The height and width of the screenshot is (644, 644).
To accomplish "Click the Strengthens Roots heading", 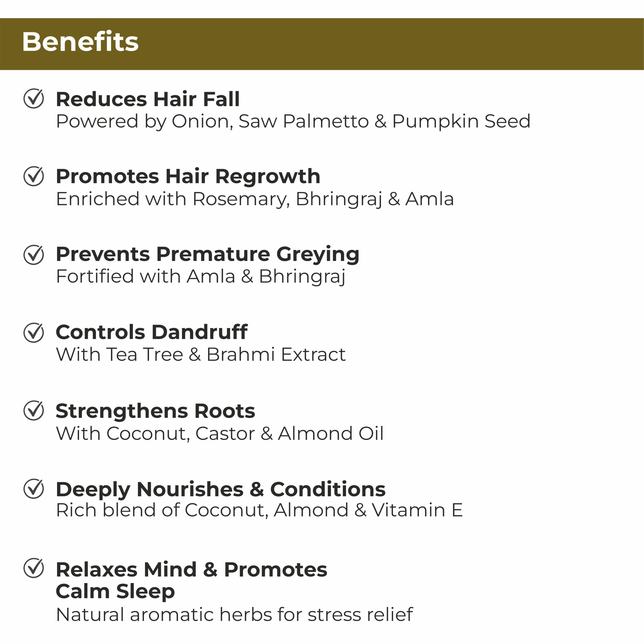I will [x=155, y=411].
